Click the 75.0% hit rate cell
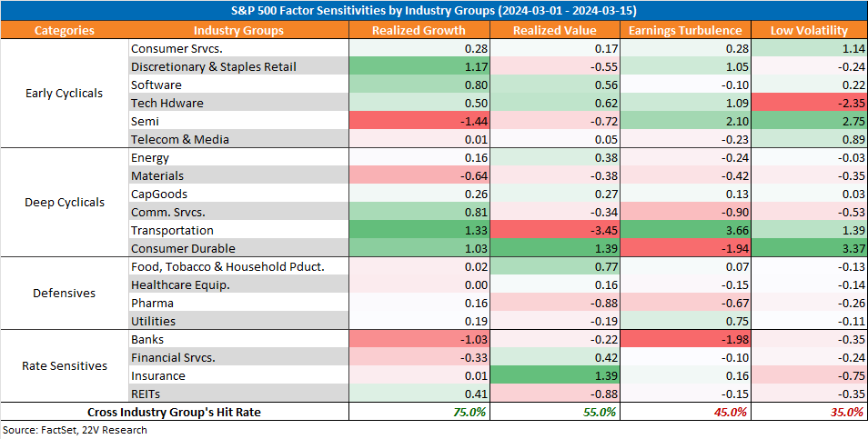The height and width of the screenshot is (439, 868). pyautogui.click(x=419, y=412)
